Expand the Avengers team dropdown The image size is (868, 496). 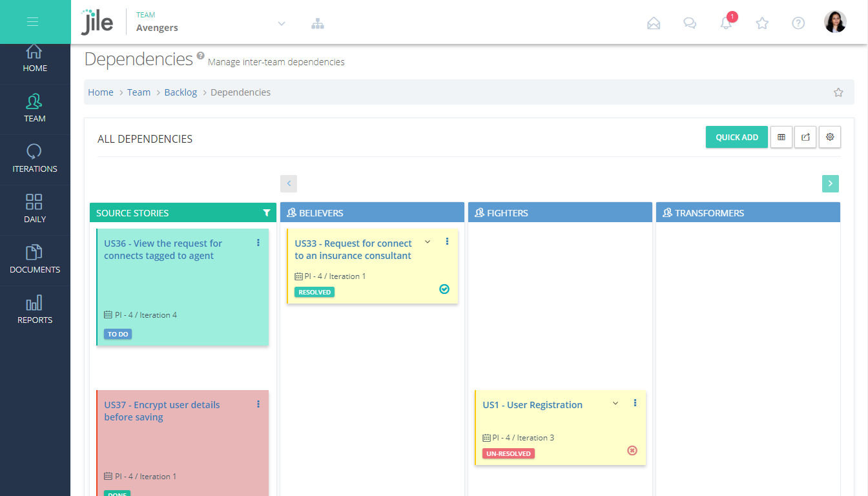282,24
